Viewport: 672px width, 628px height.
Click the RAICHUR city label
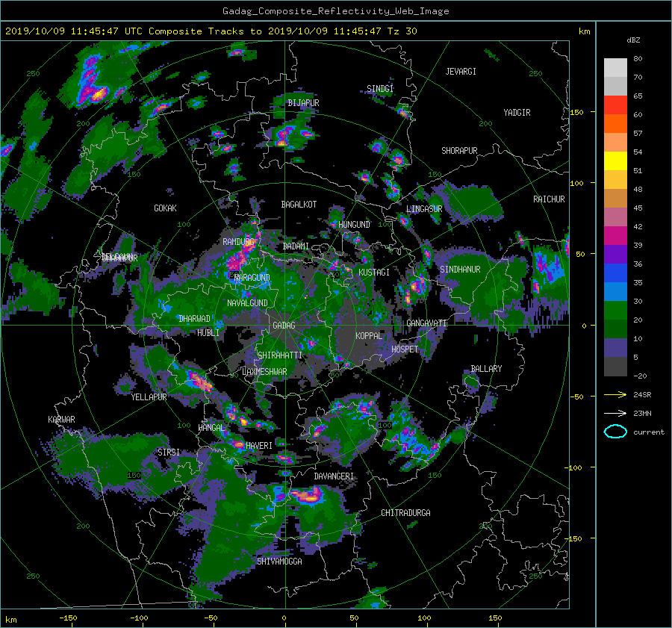click(549, 199)
